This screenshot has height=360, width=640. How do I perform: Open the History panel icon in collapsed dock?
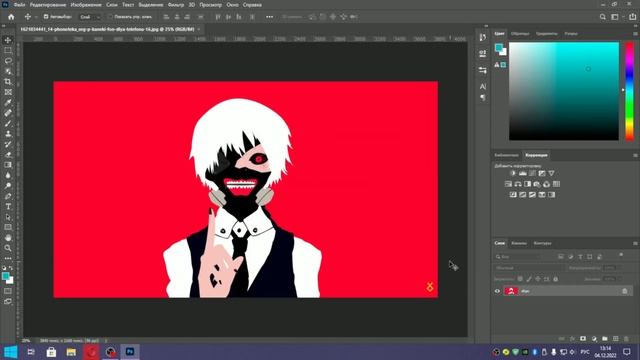pyautogui.click(x=482, y=38)
